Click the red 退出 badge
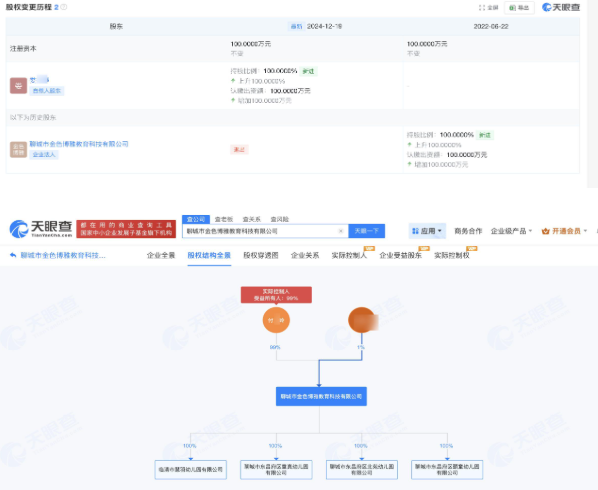This screenshot has height=490, width=598. pyautogui.click(x=239, y=149)
